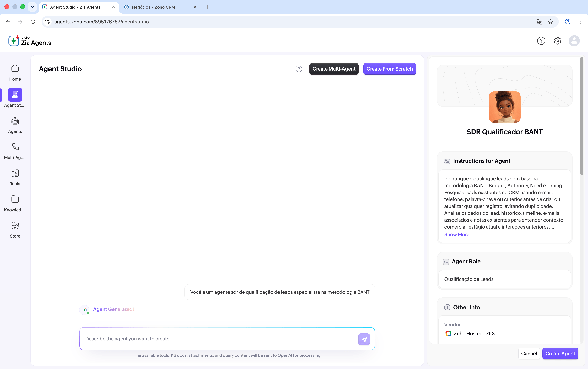Open the user profile avatar menu
This screenshot has width=588, height=369.
(574, 41)
